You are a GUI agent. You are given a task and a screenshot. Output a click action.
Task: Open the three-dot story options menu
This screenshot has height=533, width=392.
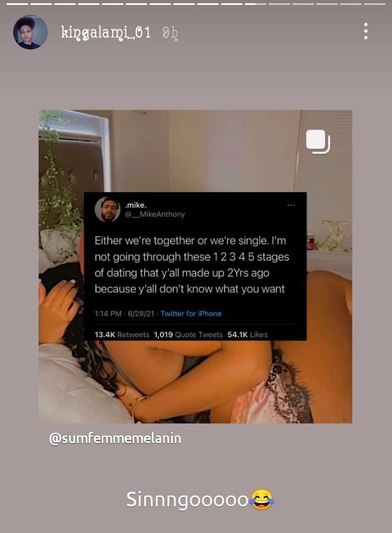click(365, 31)
